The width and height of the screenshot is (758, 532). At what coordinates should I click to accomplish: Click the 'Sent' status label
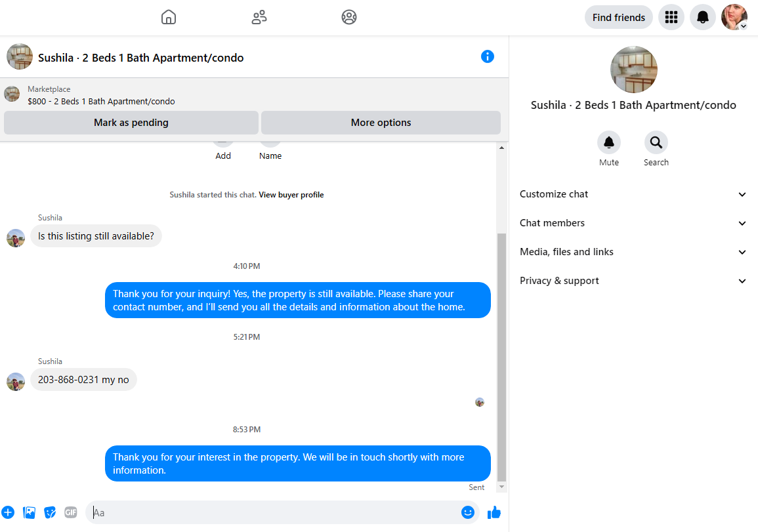[x=476, y=487]
